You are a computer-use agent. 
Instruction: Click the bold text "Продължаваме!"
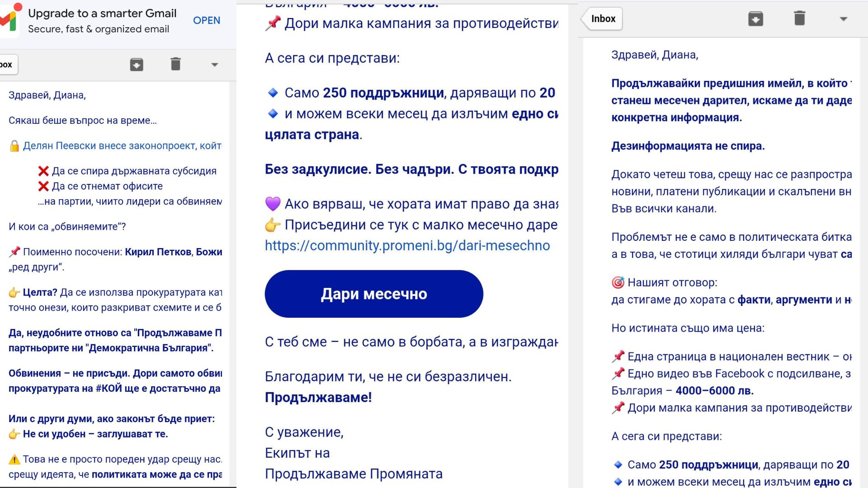click(x=318, y=397)
